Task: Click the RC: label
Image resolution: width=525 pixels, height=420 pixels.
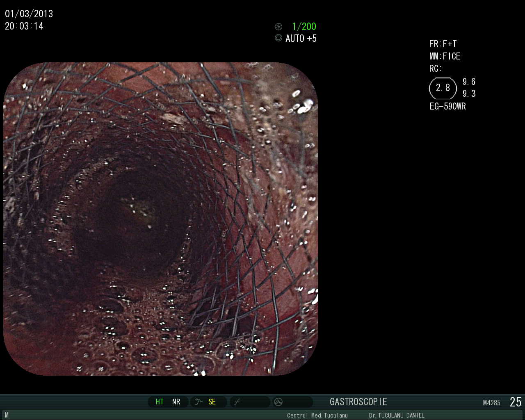Action: (x=436, y=68)
